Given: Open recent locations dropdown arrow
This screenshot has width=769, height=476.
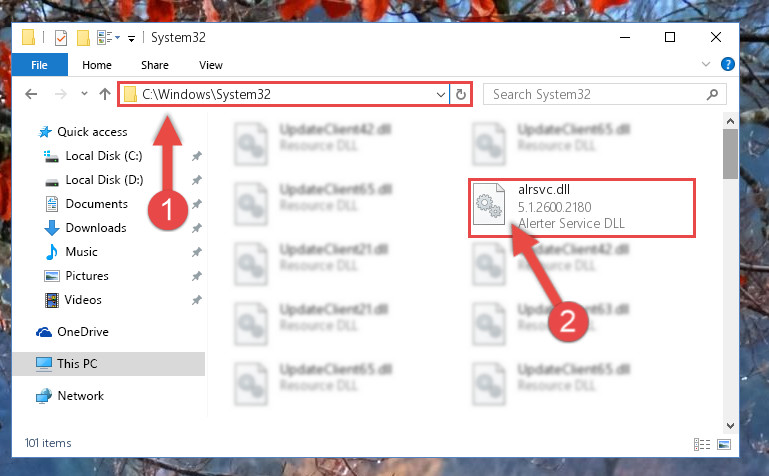Looking at the screenshot, I should [x=84, y=93].
